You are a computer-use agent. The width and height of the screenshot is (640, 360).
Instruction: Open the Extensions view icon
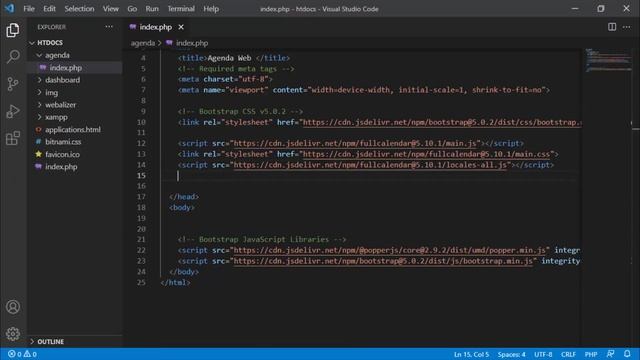tap(13, 138)
